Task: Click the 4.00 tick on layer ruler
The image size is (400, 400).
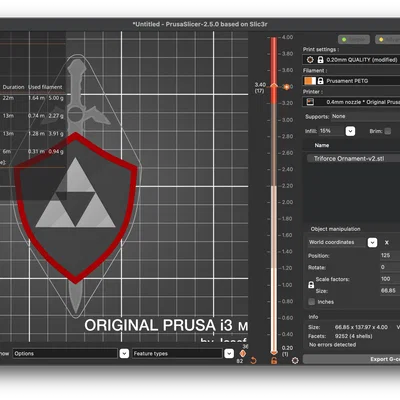Action: pos(287,37)
